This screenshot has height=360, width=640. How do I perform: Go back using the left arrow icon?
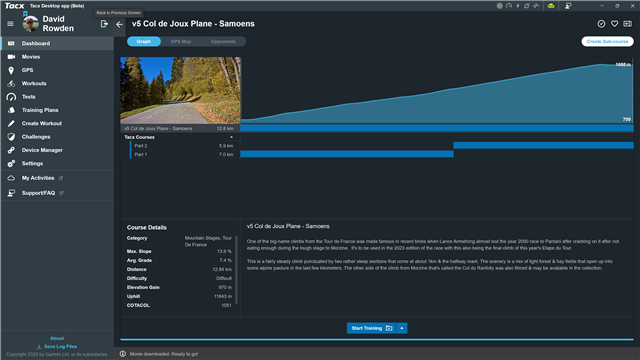pyautogui.click(x=119, y=24)
